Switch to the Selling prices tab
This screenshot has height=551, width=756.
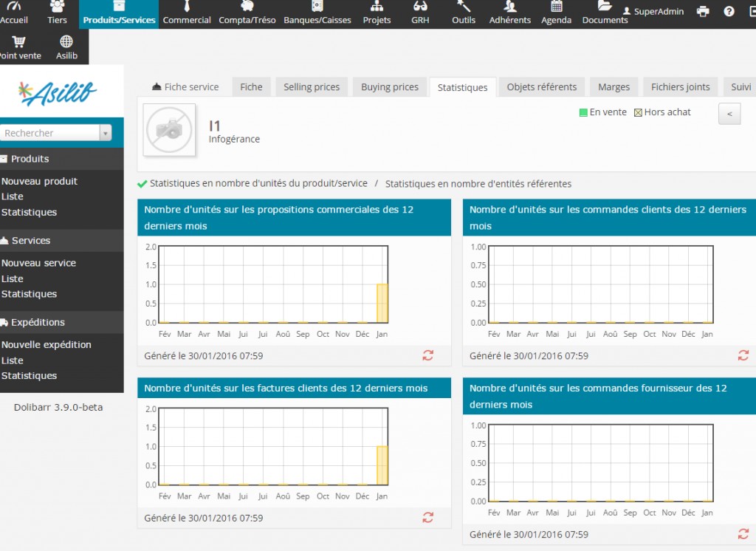(312, 87)
